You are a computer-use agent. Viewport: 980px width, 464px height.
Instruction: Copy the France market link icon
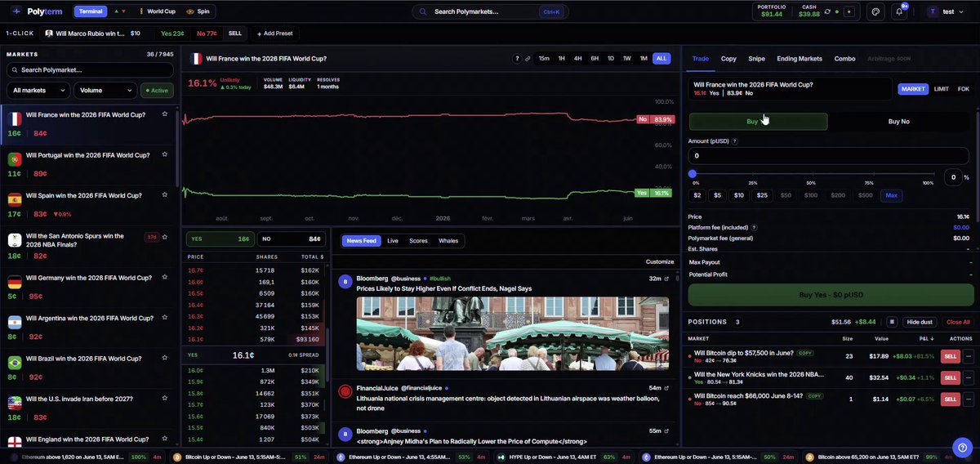(528, 59)
